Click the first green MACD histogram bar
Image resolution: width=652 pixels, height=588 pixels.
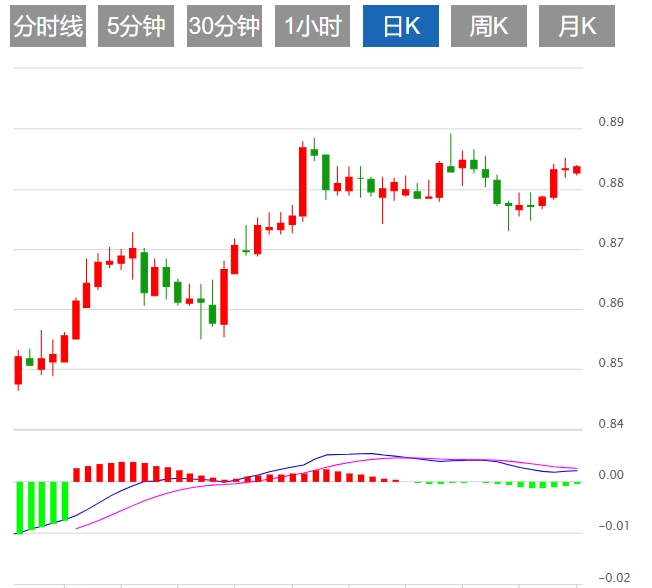pos(19,508)
